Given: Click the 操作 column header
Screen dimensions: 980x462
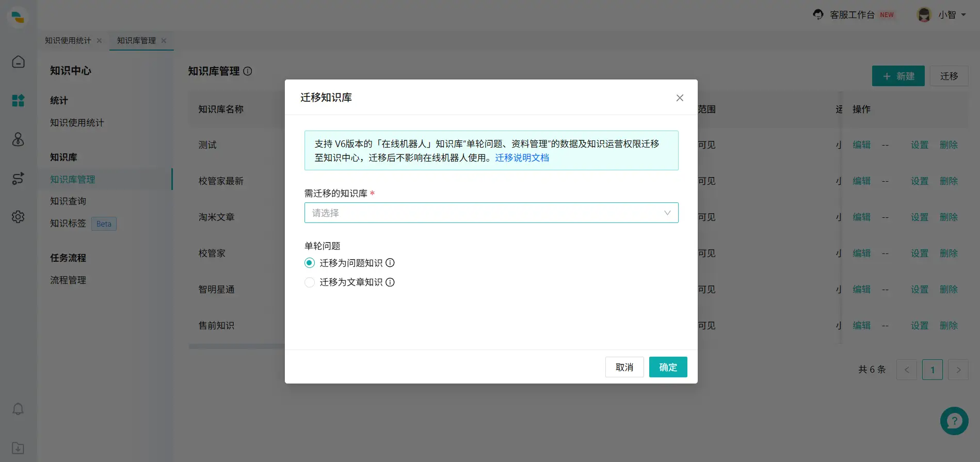Looking at the screenshot, I should click(861, 109).
